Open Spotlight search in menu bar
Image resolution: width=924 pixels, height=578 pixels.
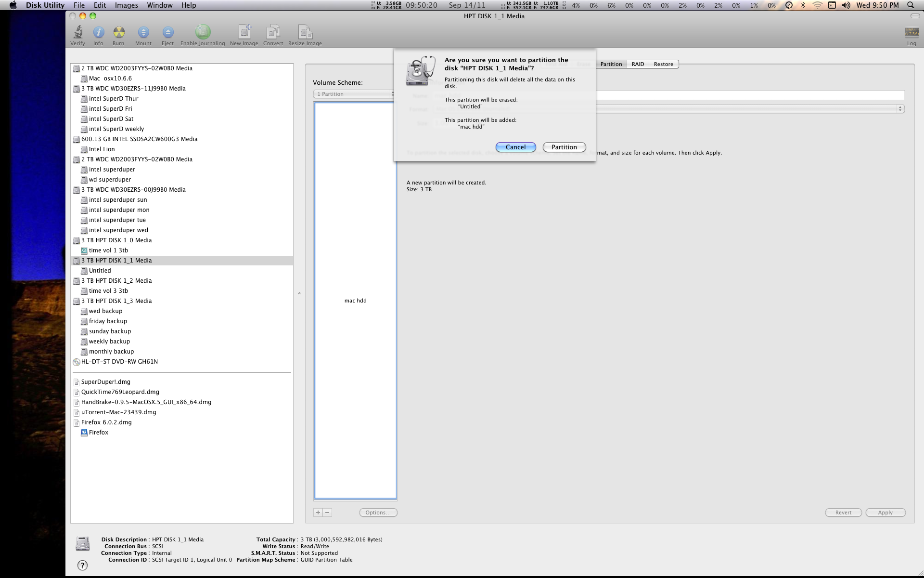click(911, 5)
